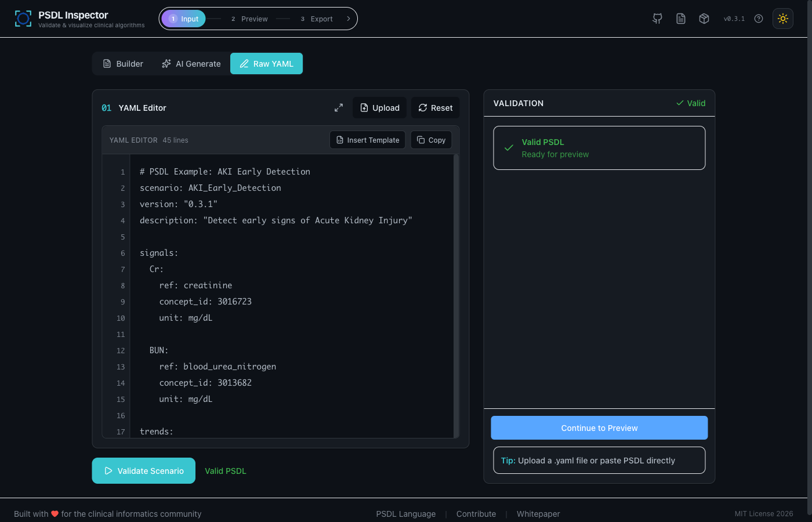Click the ref: blood_urea_nitrogen line
This screenshot has height=522, width=812.
[x=217, y=367]
